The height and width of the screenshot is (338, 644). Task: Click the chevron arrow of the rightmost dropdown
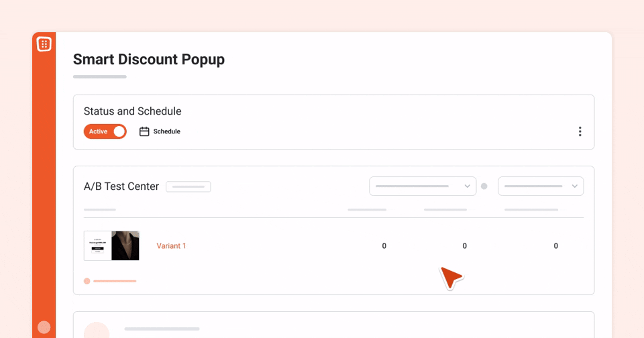click(575, 186)
